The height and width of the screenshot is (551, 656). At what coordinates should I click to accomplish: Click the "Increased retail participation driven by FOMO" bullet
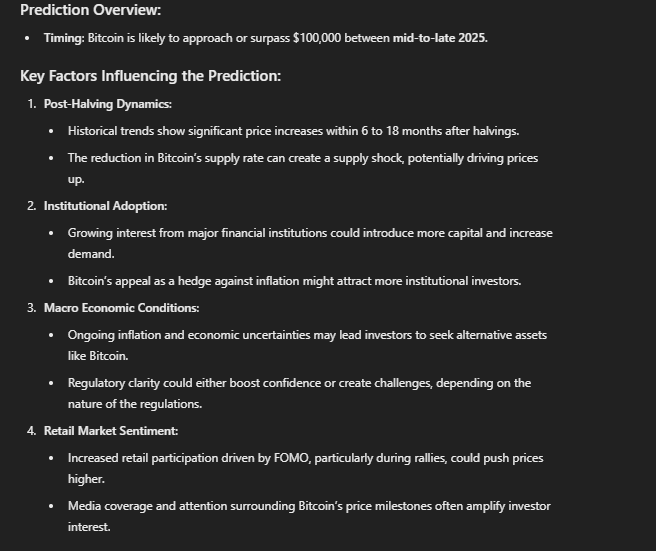(x=305, y=458)
